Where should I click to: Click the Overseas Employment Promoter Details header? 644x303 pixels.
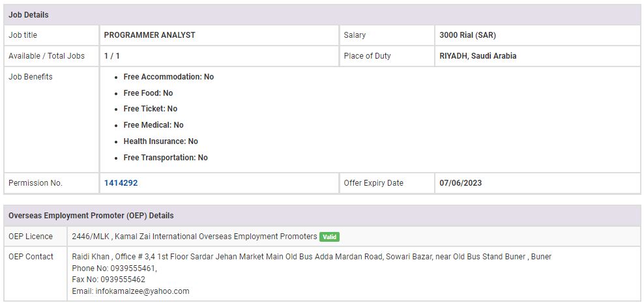point(91,216)
